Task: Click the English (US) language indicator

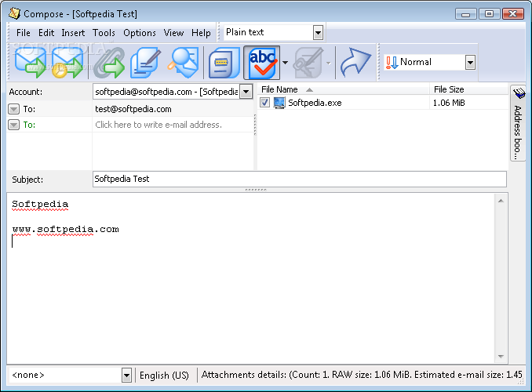Action: point(164,376)
